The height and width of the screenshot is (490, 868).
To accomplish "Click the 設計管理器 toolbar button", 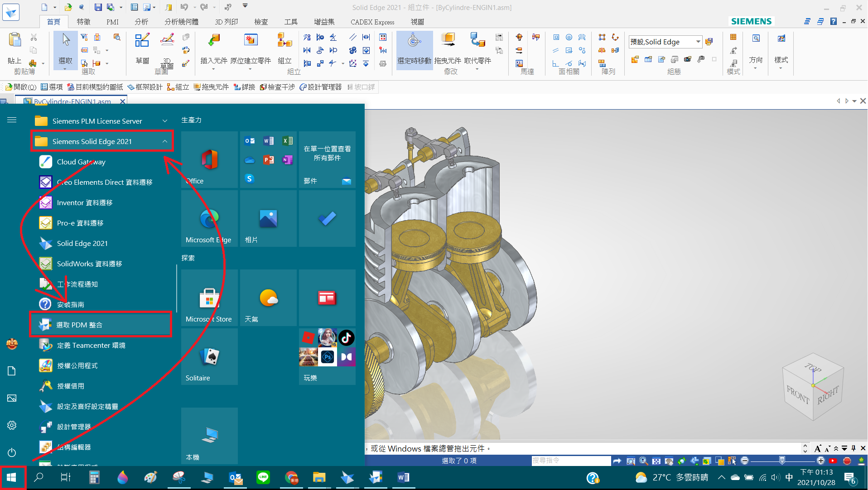I will tap(321, 87).
